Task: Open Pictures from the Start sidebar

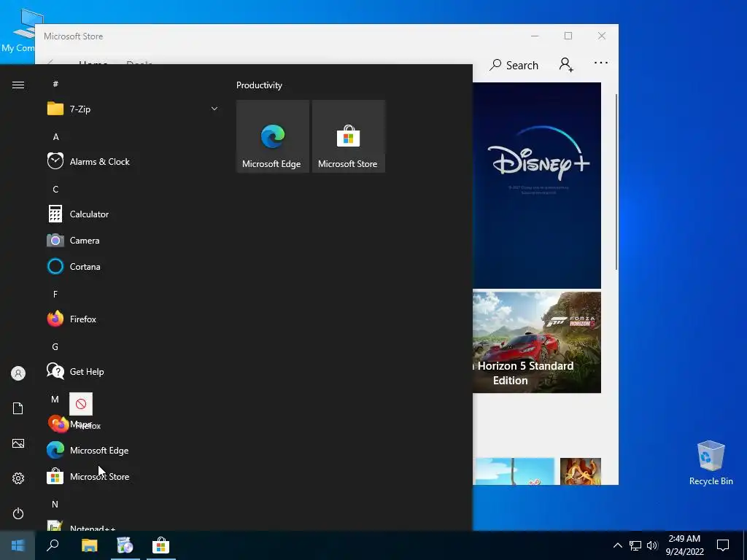Action: (x=18, y=443)
